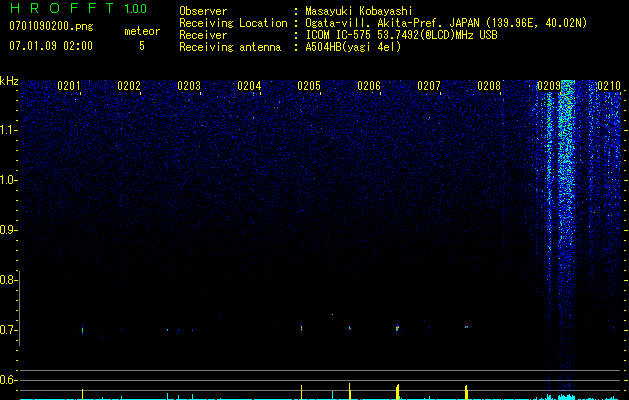Click the meteor echo between 0206 and 0207

[398, 328]
